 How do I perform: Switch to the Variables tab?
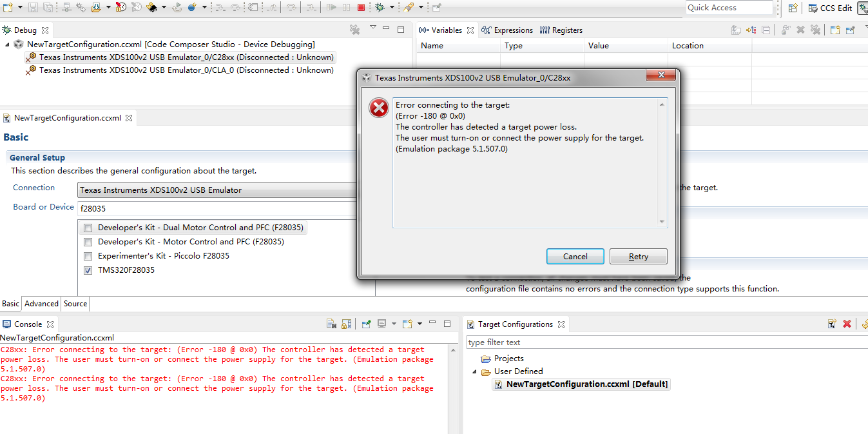coord(446,30)
